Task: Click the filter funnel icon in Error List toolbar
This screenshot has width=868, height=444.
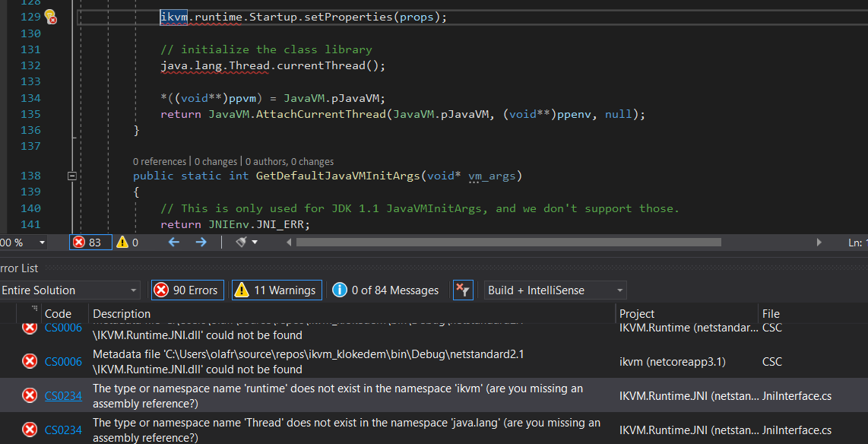Action: (463, 290)
